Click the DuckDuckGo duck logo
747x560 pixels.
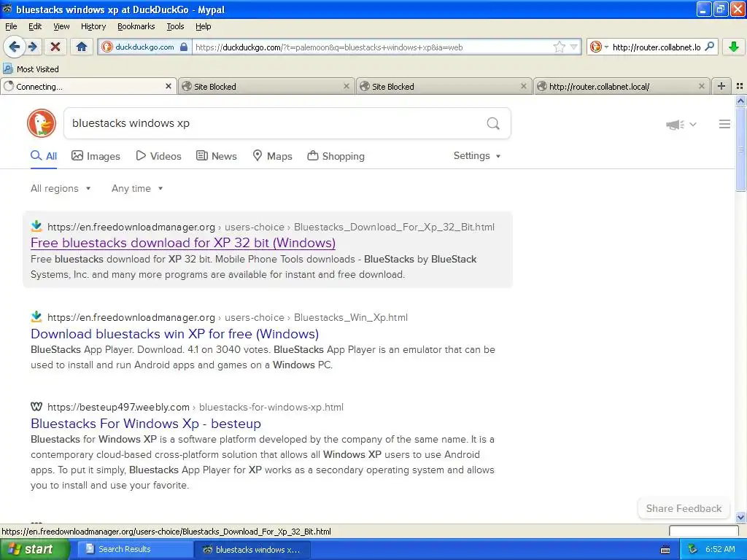(42, 123)
